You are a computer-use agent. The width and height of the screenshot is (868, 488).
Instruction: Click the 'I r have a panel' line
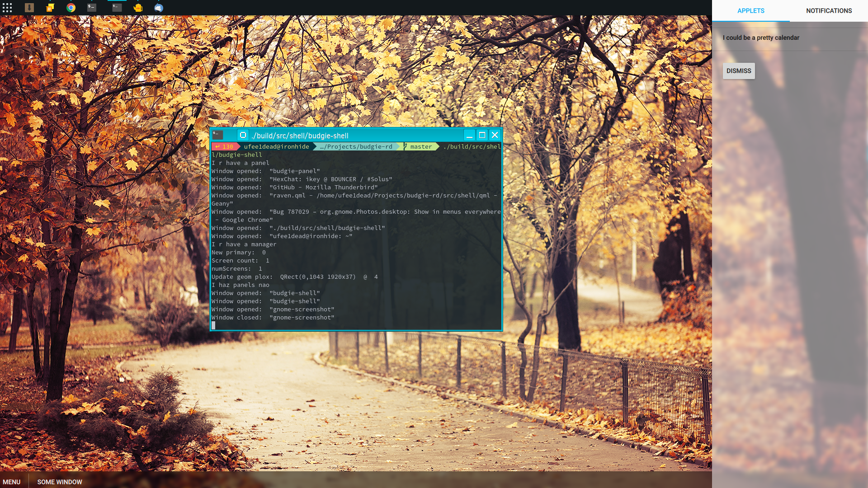coord(241,163)
